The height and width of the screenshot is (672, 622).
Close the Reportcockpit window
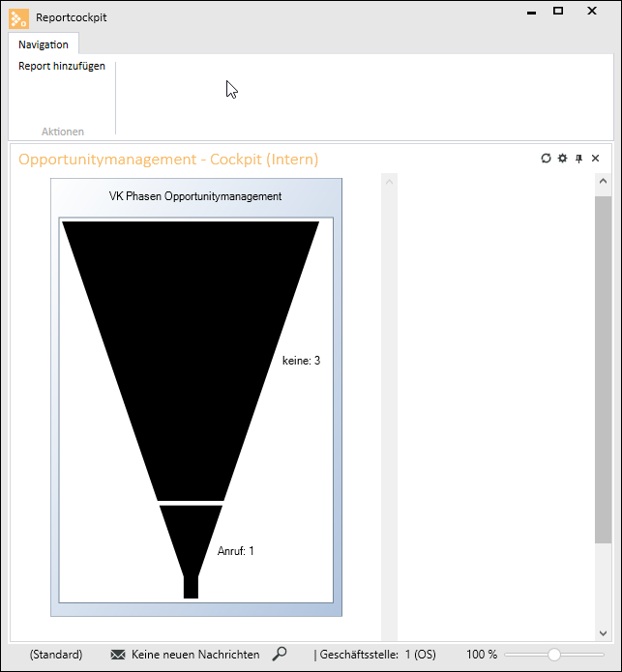[x=592, y=11]
